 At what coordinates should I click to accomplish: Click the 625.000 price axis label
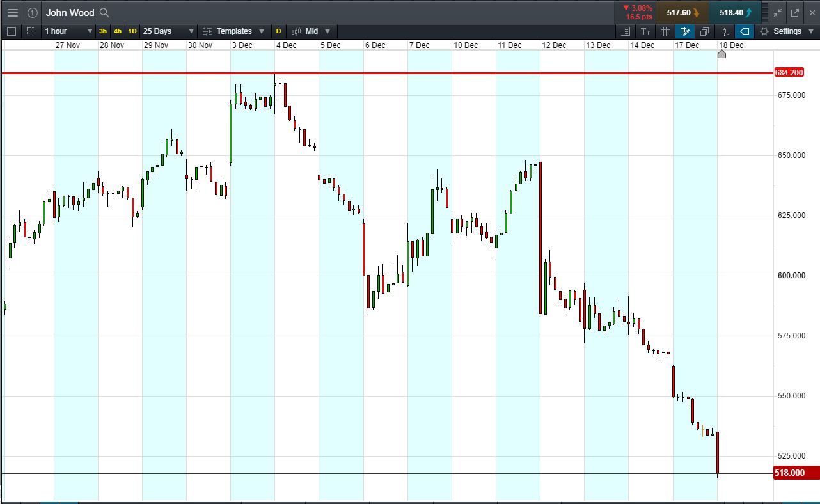[791, 216]
